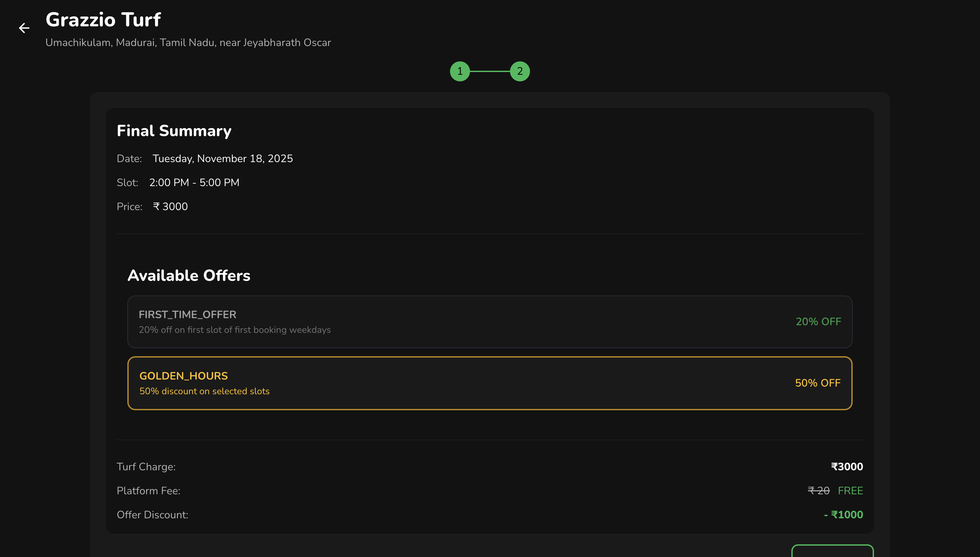This screenshot has width=980, height=557.
Task: Apply the FIRST_TIME_OFFER offer card
Action: pos(489,322)
